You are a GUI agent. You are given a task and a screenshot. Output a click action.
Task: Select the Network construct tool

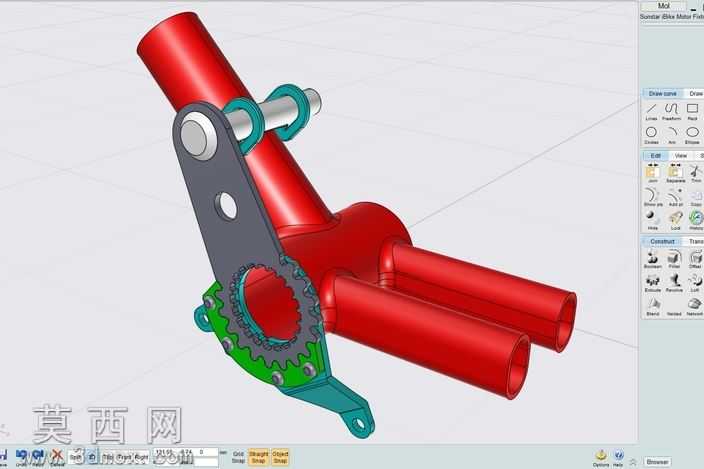click(x=695, y=307)
